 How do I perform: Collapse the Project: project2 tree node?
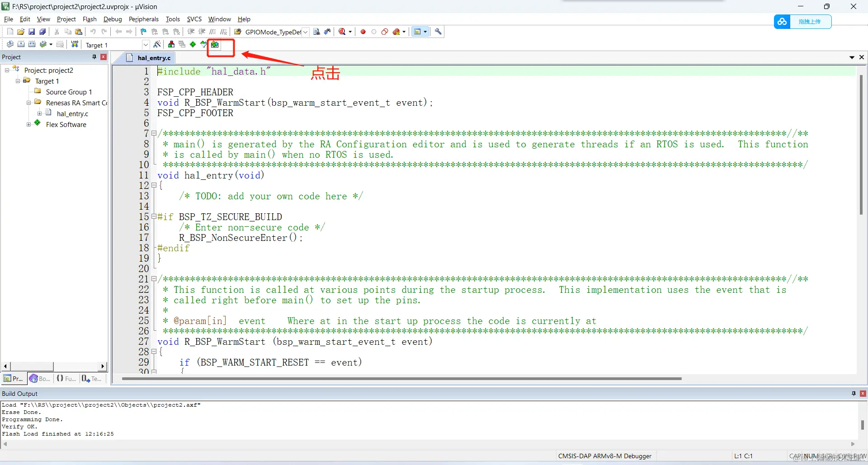[7, 70]
